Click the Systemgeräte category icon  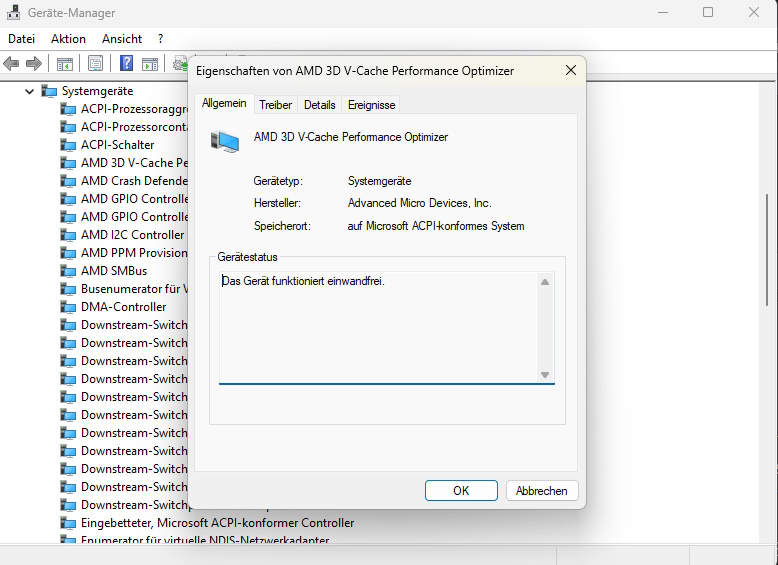tap(49, 91)
